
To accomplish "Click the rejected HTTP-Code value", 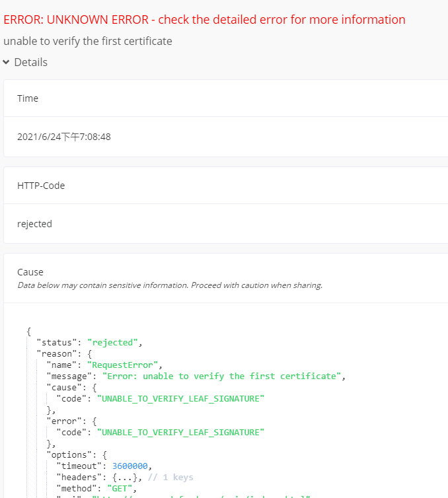I will point(34,224).
